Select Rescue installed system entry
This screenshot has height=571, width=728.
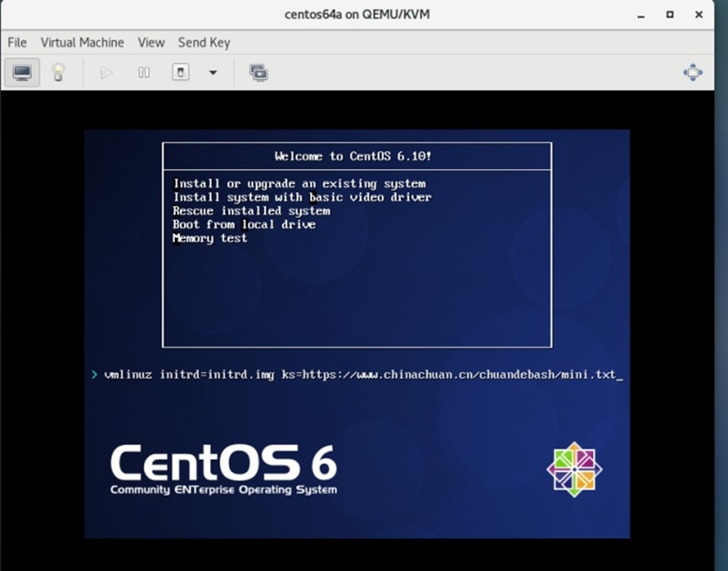pos(251,211)
